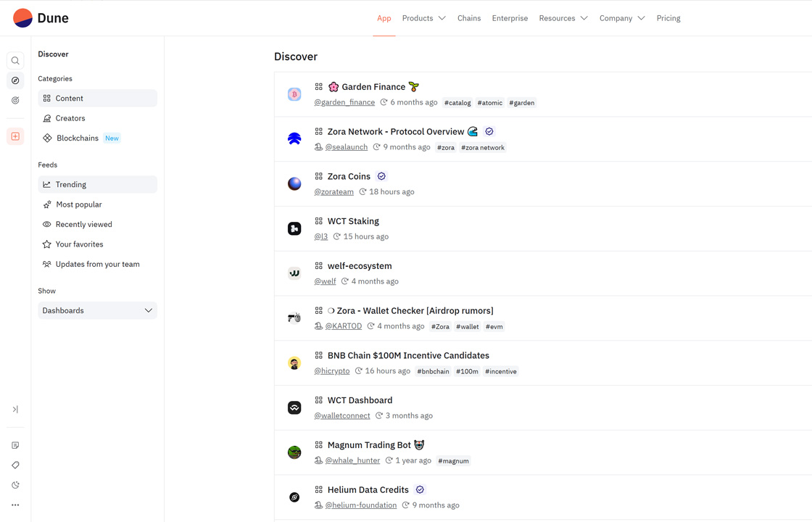The height and width of the screenshot is (522, 812).
Task: Open the WCT Staking dashboard
Action: [x=353, y=221]
